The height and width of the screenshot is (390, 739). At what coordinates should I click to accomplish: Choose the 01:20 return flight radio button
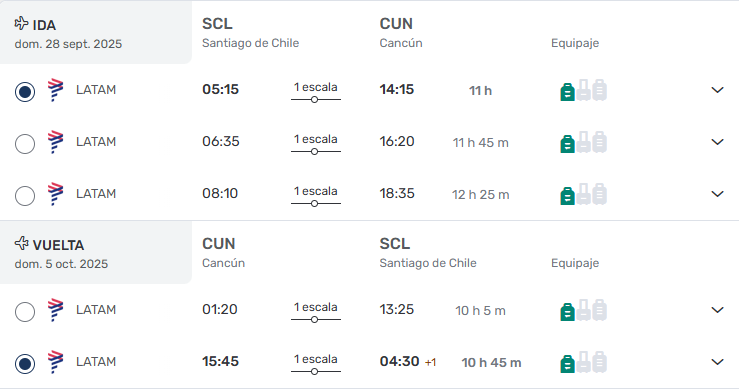(25, 312)
